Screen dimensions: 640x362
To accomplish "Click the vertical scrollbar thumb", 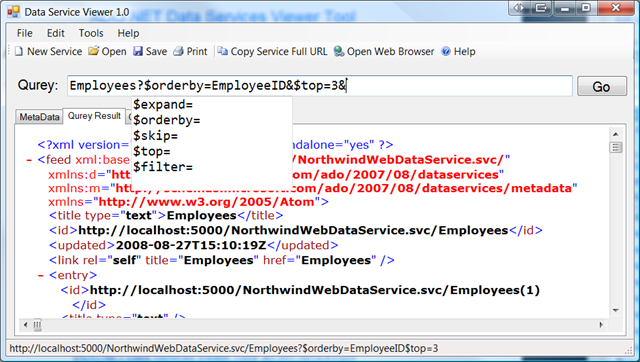I will (x=616, y=147).
